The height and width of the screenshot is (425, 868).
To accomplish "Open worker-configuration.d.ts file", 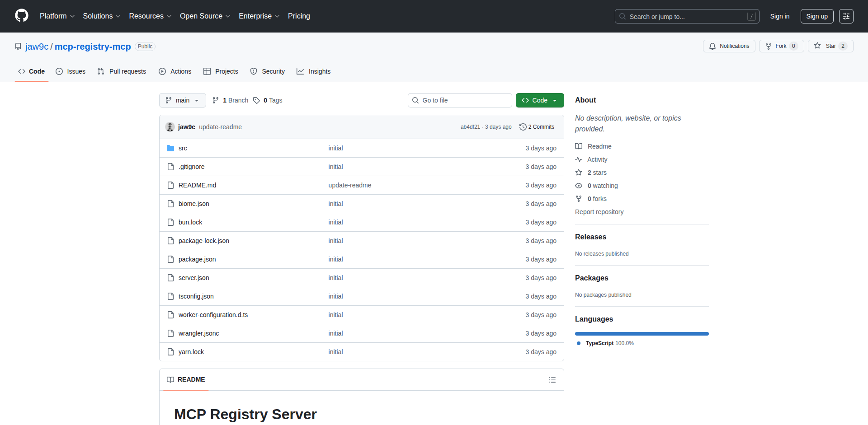I will point(213,315).
